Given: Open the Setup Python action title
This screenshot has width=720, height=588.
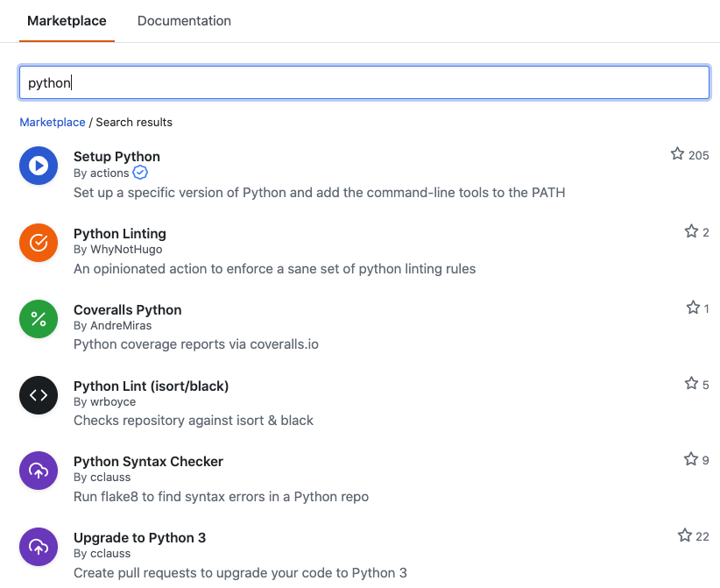Looking at the screenshot, I should click(x=116, y=157).
